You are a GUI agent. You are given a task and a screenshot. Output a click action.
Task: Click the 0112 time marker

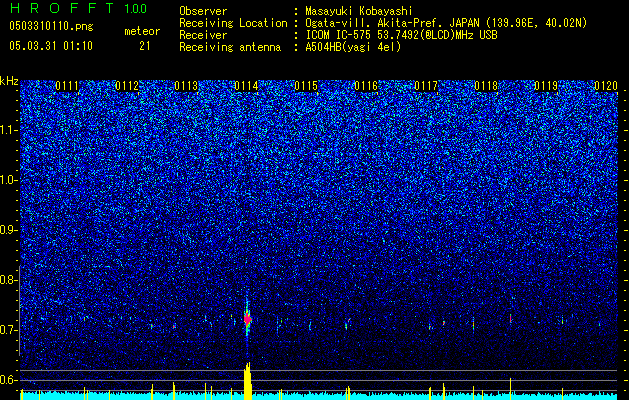(x=127, y=86)
